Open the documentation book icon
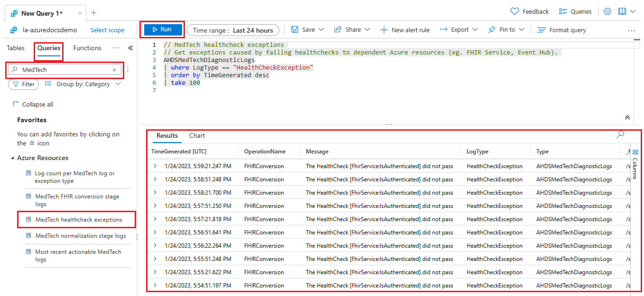This screenshot has width=644, height=296. click(622, 11)
